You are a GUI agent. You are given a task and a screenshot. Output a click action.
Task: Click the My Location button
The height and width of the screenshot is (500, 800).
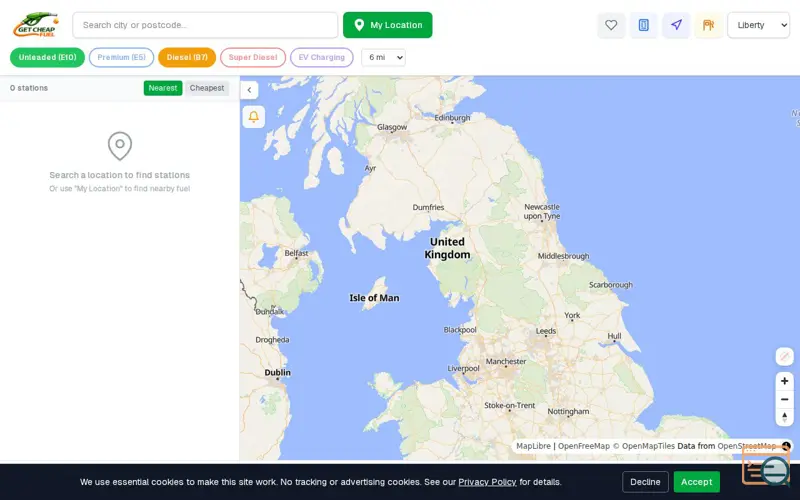tap(387, 25)
